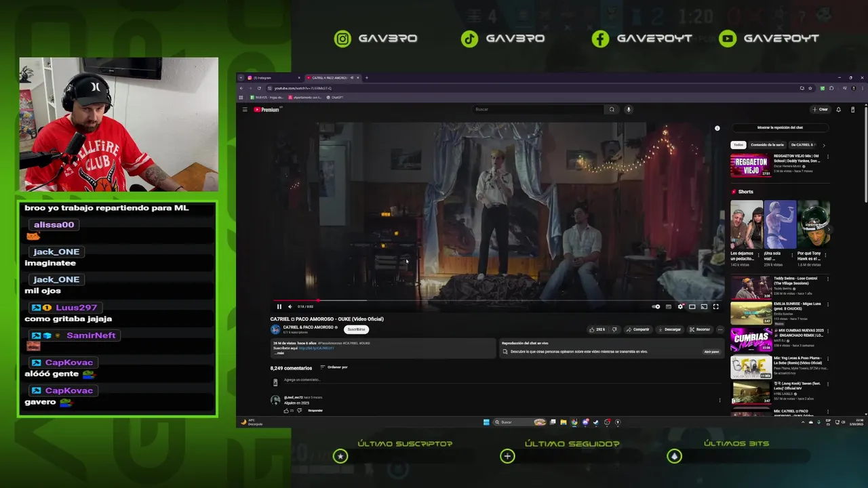The width and height of the screenshot is (868, 488).
Task: Like the video showing 292 k
Action: (x=597, y=329)
